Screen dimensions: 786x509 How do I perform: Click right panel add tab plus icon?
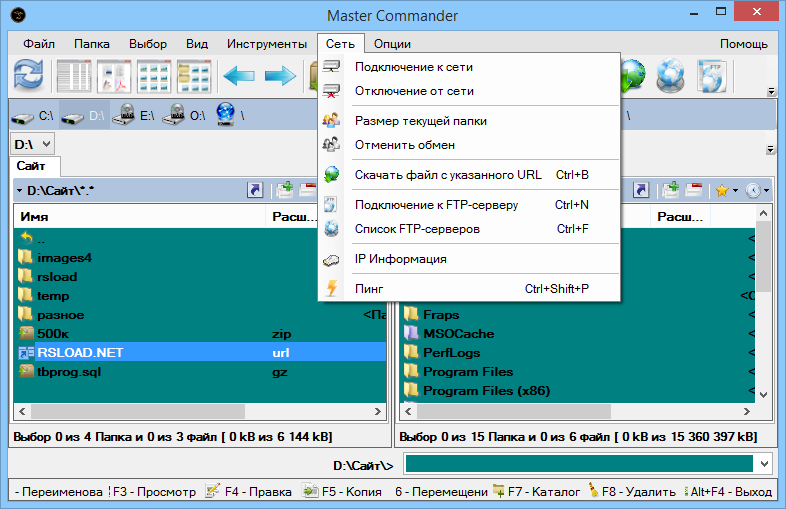click(x=671, y=190)
